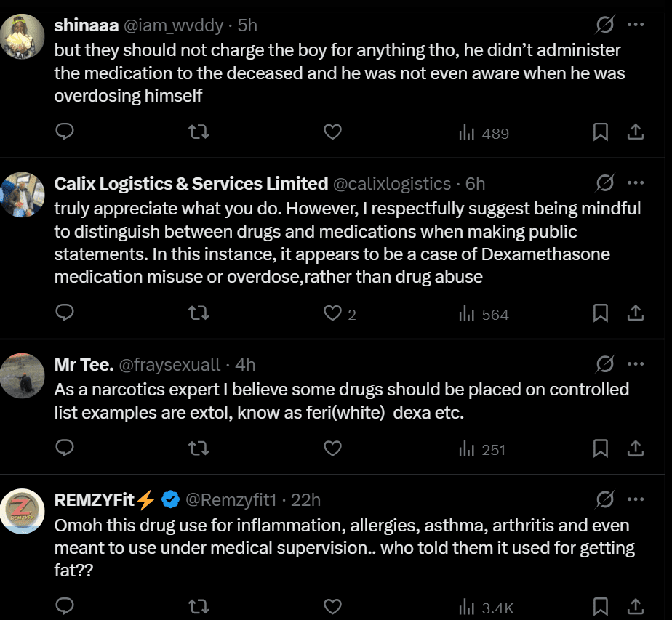Like the Calix Logistics tweet
The image size is (672, 620).
[x=332, y=313]
